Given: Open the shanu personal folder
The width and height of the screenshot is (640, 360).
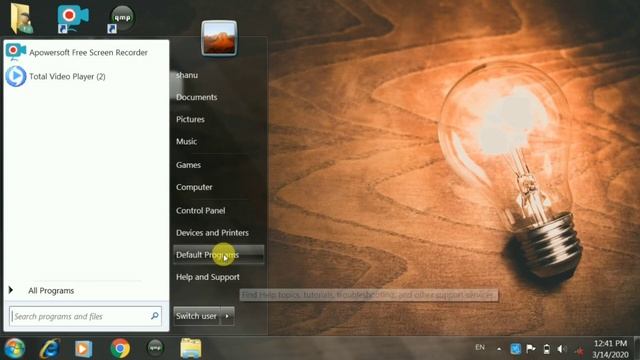Looking at the screenshot, I should (x=187, y=75).
